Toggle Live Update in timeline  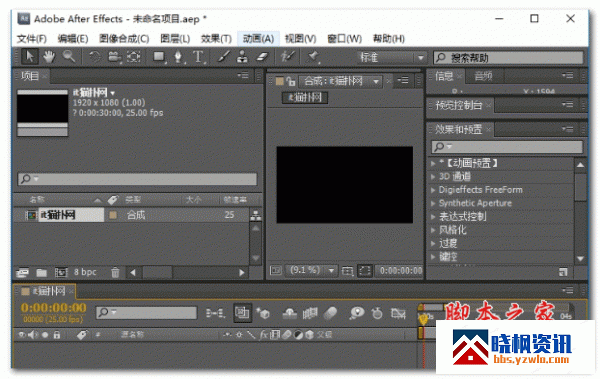[x=242, y=313]
